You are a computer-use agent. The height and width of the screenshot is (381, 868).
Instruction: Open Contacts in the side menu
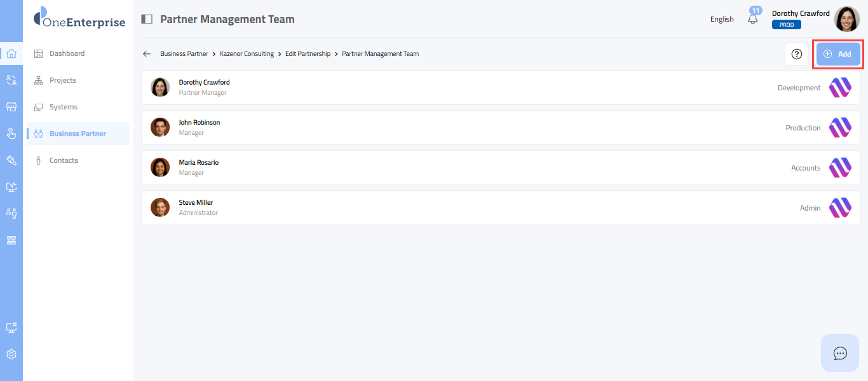[64, 160]
